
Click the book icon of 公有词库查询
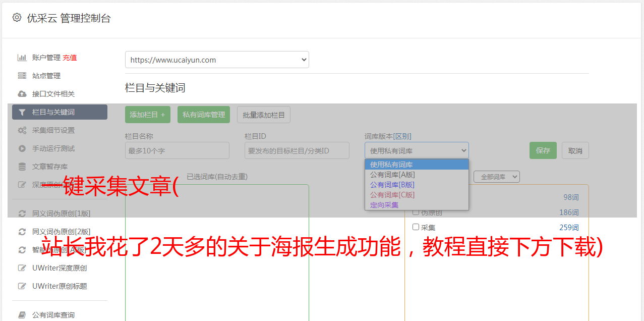(x=22, y=315)
